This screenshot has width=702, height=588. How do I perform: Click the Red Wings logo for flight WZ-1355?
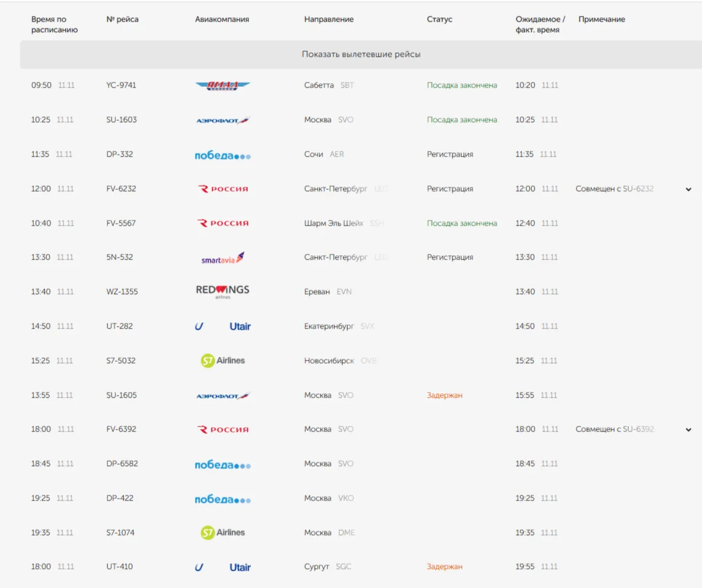(x=222, y=292)
